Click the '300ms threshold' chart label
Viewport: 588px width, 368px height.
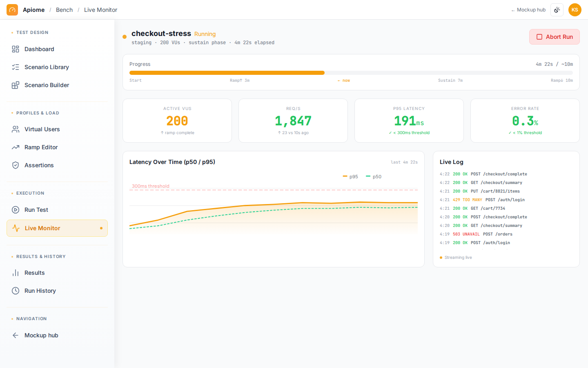pos(150,186)
